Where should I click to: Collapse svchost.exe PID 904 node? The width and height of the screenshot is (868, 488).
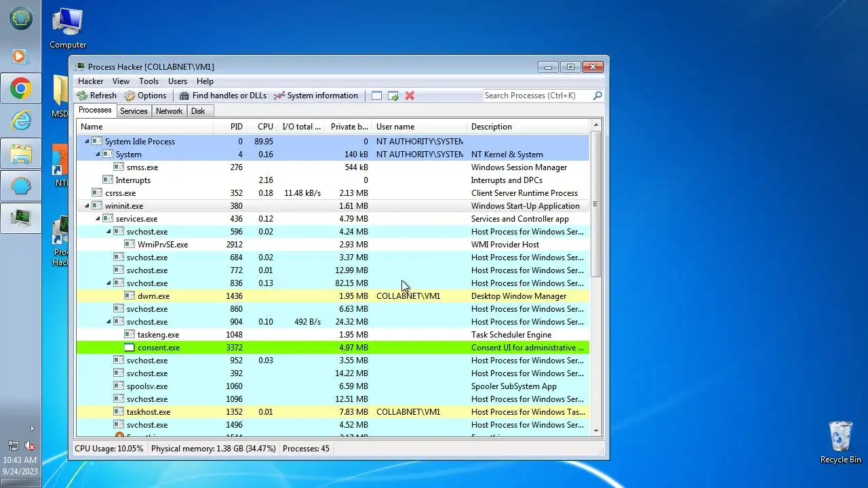(x=108, y=322)
